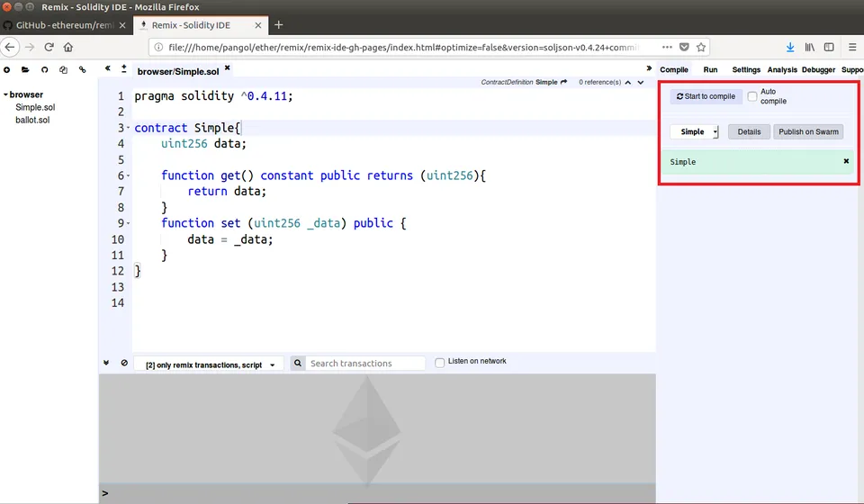Viewport: 864px width, 504px height.
Task: Fold contract Simple at line 3
Action: tap(129, 129)
